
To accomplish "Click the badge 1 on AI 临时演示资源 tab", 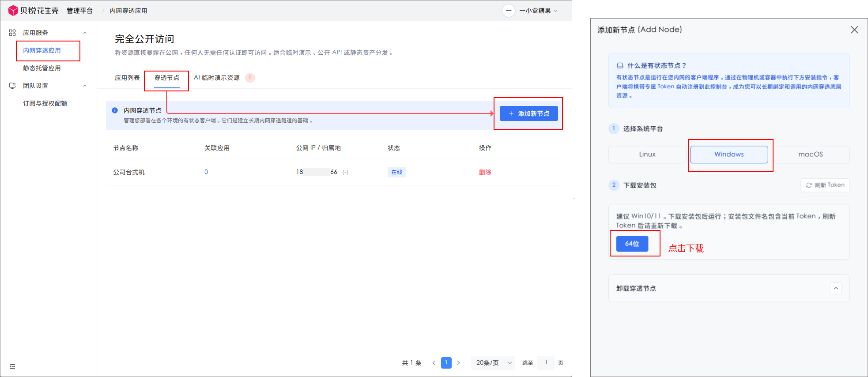I will pos(250,78).
